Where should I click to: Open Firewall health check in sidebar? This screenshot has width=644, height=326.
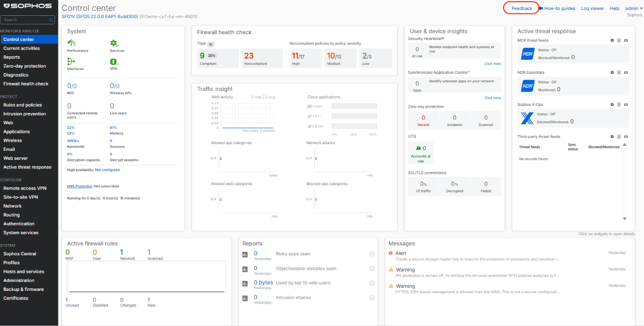coord(26,84)
